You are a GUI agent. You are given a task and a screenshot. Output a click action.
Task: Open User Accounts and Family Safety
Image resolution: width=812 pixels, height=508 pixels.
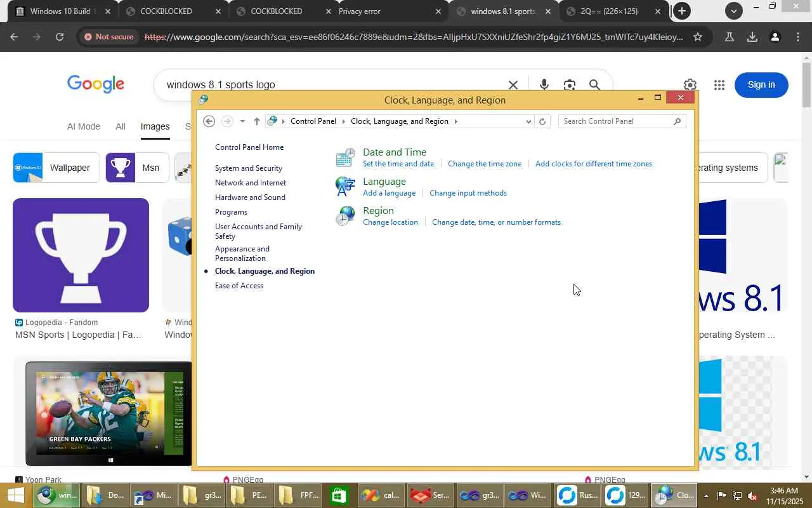(x=258, y=231)
